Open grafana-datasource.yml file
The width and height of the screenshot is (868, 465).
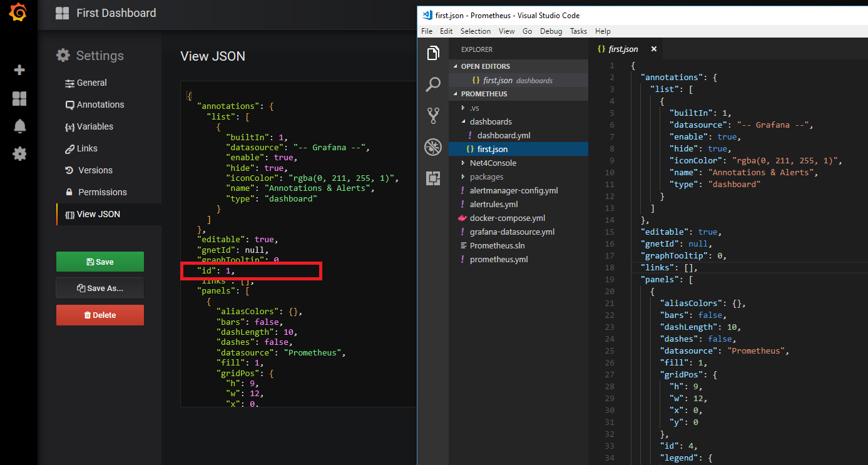518,232
